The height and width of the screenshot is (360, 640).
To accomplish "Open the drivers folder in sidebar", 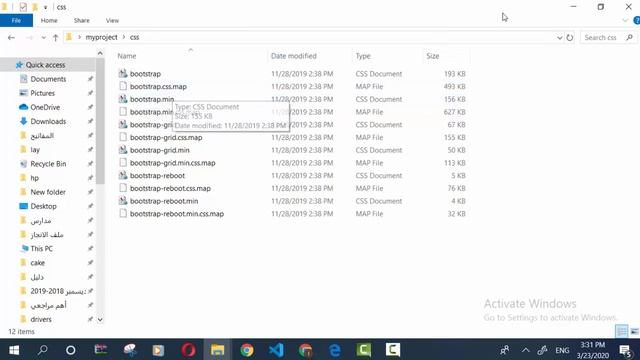I will click(41, 319).
